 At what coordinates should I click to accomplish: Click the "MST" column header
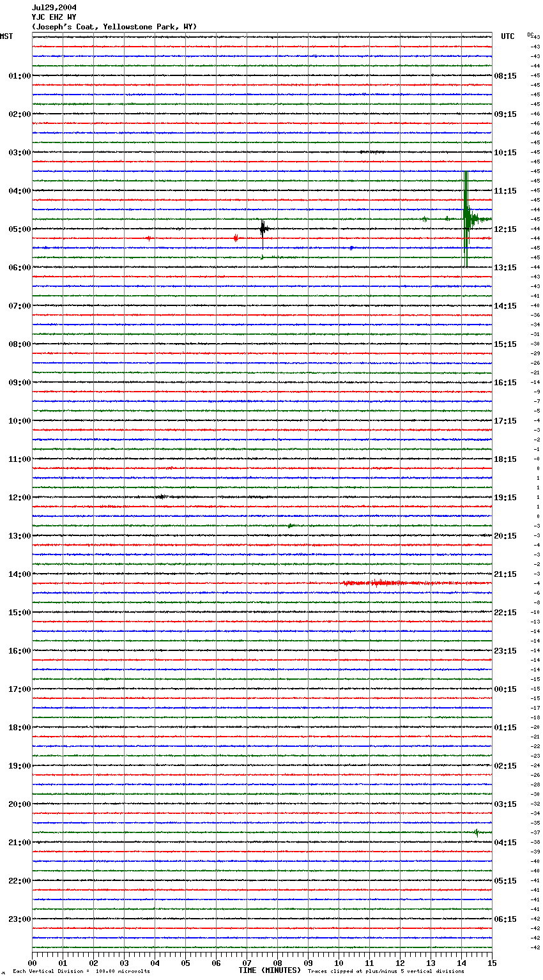pos(6,36)
